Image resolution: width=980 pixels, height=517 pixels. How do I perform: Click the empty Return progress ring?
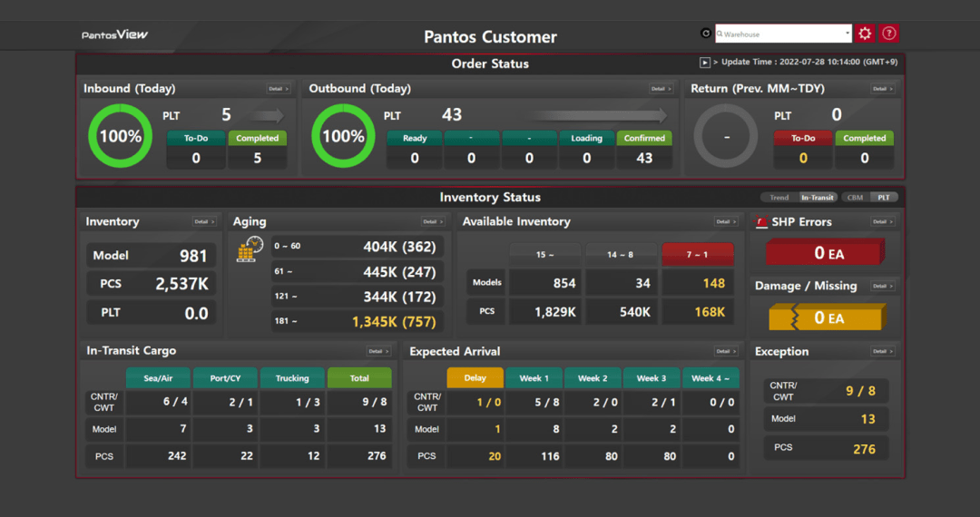coord(726,136)
